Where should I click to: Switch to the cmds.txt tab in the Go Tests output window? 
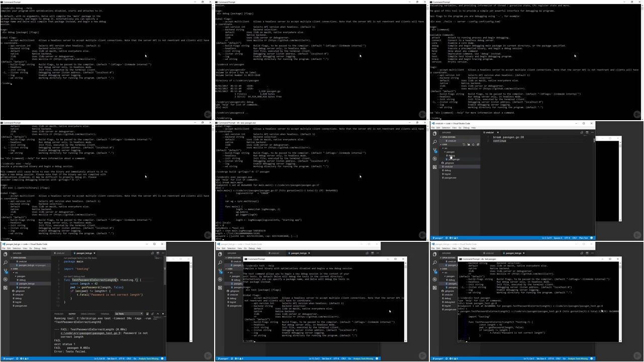pyautogui.click(x=59, y=253)
